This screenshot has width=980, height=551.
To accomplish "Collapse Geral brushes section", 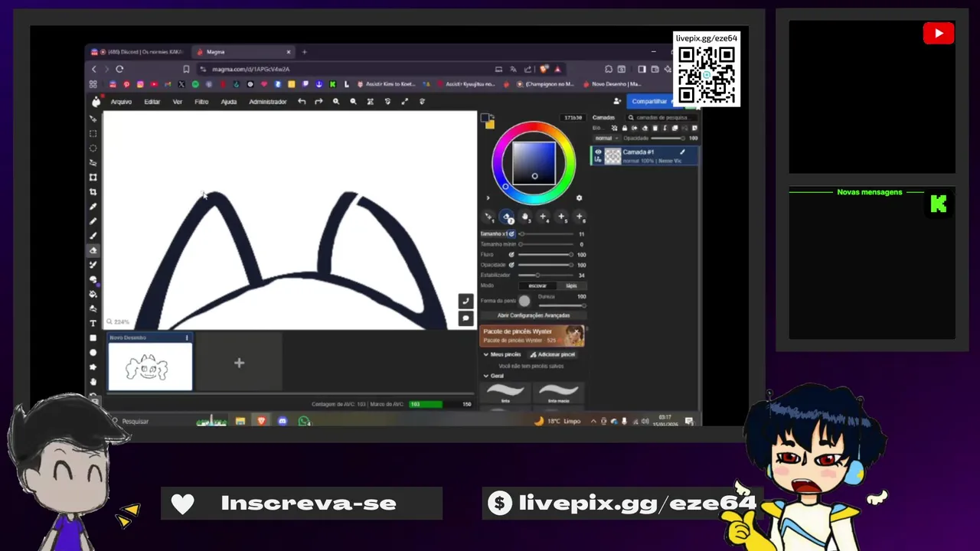I will point(485,376).
